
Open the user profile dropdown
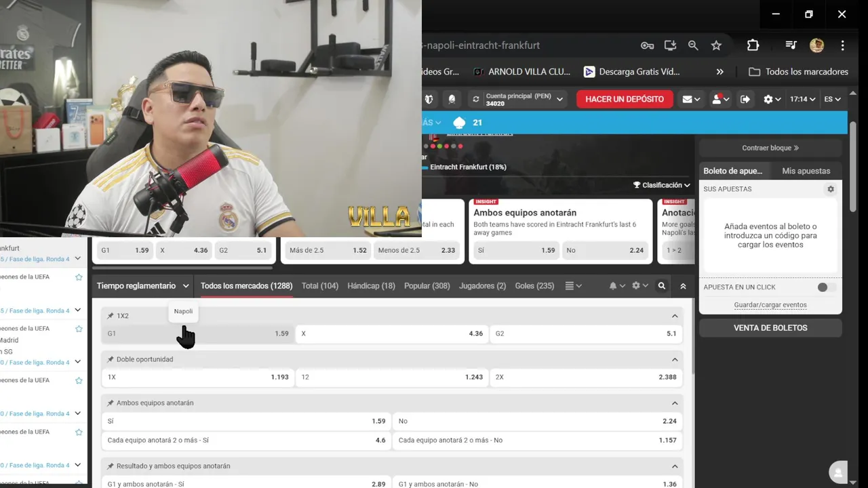coord(719,99)
